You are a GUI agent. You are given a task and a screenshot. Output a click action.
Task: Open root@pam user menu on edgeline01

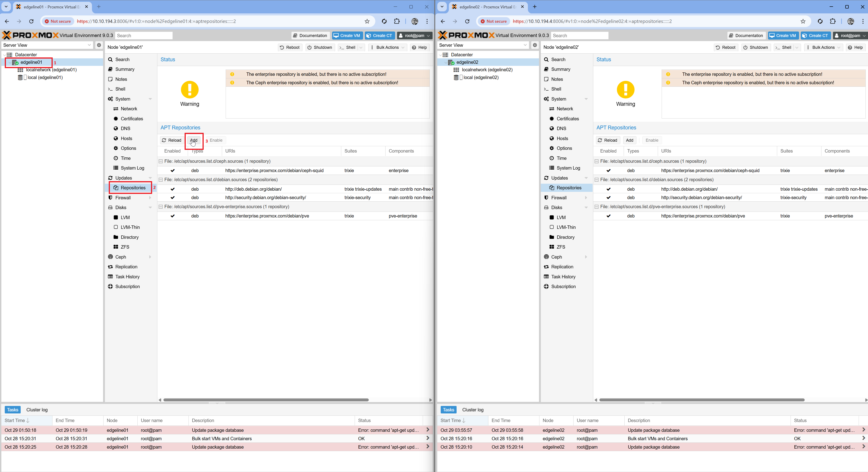[x=414, y=35]
